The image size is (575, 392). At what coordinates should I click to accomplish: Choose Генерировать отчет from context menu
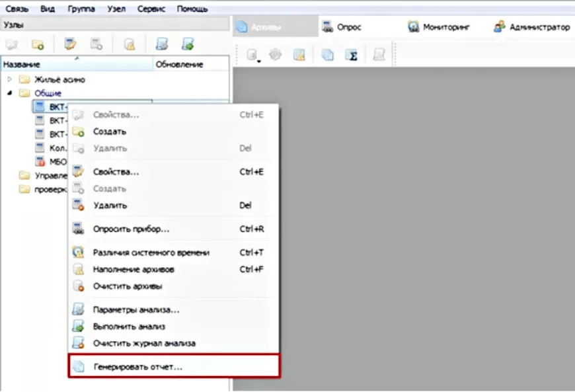(x=137, y=366)
